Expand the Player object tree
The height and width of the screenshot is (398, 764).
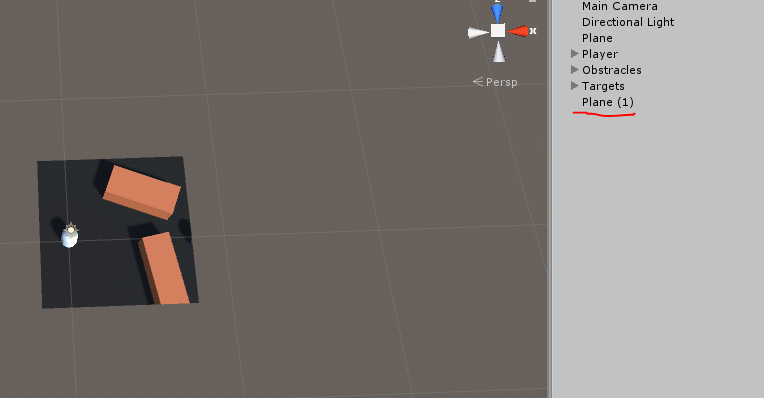coord(574,54)
